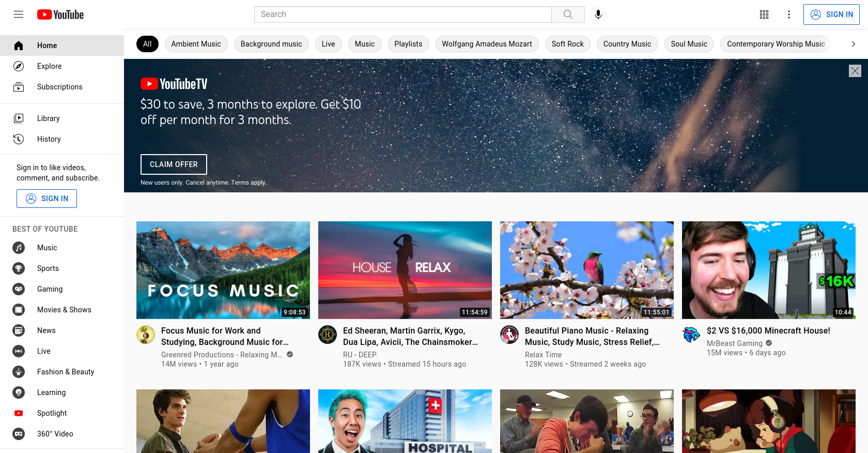The height and width of the screenshot is (453, 868).
Task: Select Contemporary Worship Music chip
Action: tap(776, 44)
